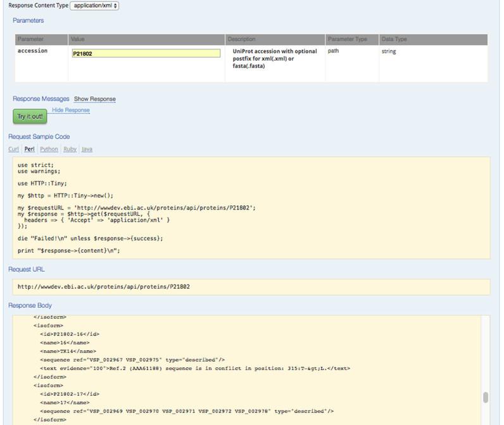Click the Data Type column header
504x425 pixels.
[394, 39]
